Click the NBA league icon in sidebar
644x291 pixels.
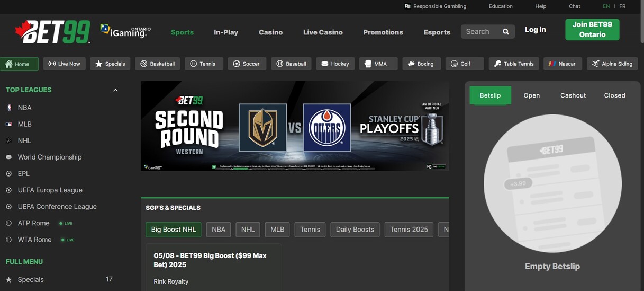pos(8,108)
